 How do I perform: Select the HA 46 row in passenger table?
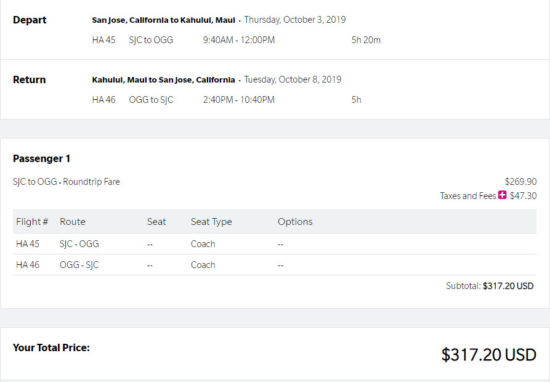pos(274,265)
